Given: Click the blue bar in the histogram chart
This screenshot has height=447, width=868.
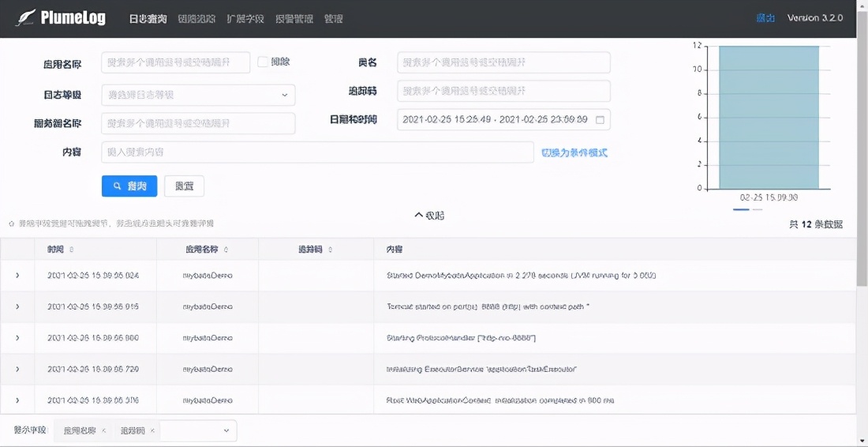Looking at the screenshot, I should pyautogui.click(x=769, y=117).
